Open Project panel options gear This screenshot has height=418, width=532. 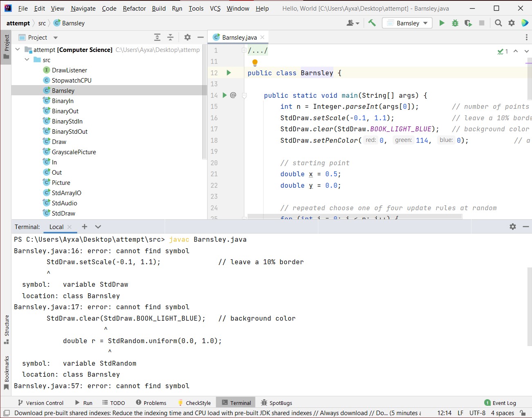point(188,37)
